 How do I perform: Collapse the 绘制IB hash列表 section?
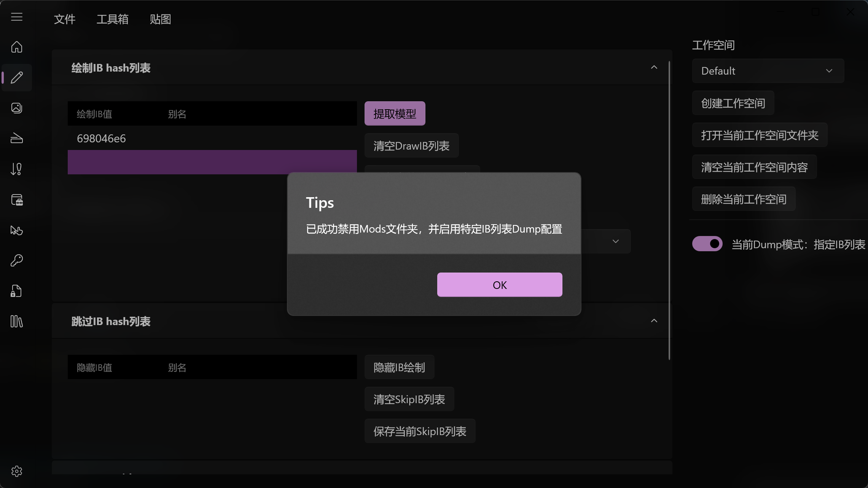(654, 67)
